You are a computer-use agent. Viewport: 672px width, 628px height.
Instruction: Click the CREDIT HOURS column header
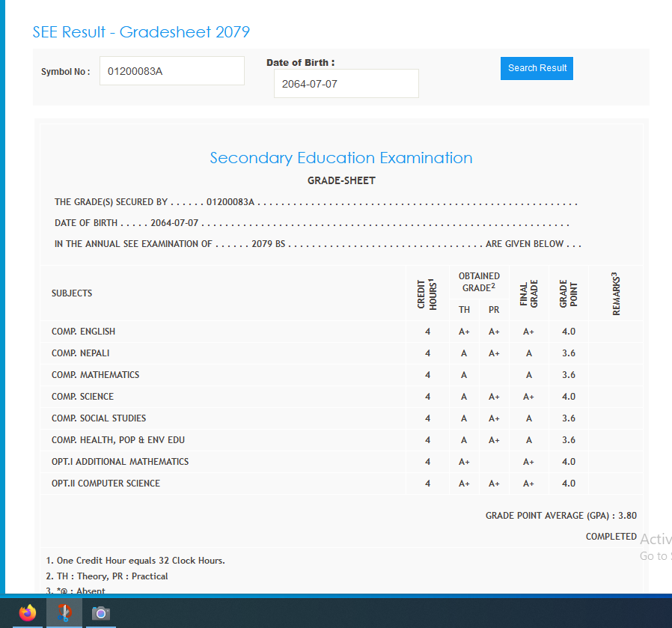pos(427,293)
